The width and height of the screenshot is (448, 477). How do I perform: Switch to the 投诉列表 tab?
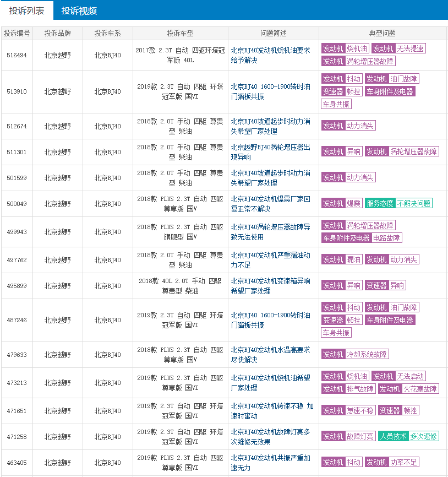click(27, 11)
